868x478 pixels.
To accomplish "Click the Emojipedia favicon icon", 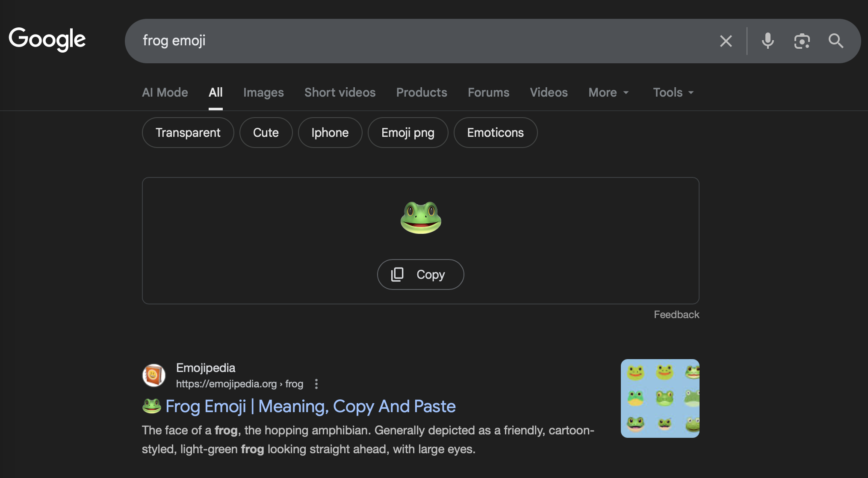I will (154, 375).
